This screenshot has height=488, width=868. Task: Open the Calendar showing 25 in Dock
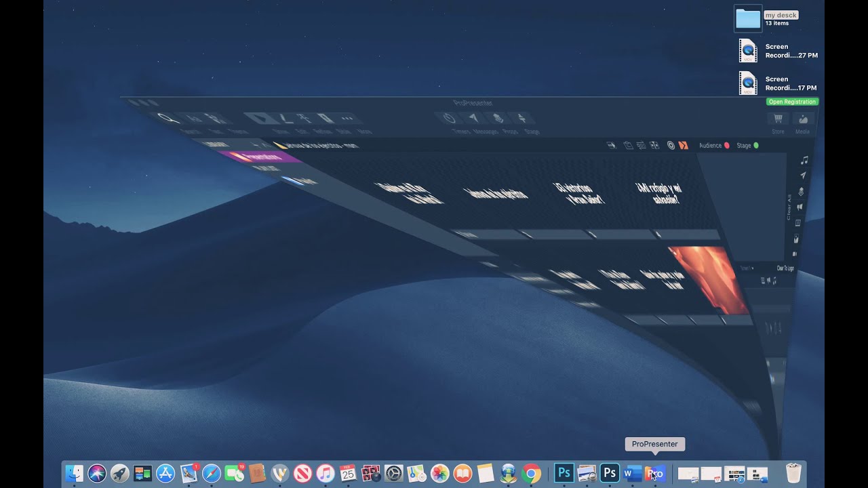(x=348, y=473)
